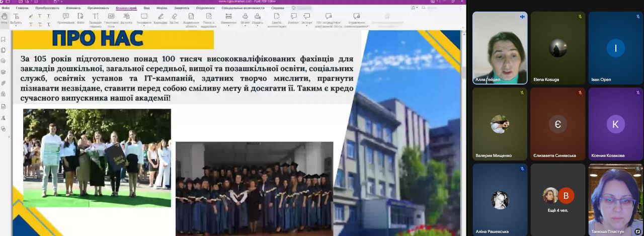Viewport: 644px width, 236px height.
Task: Click the Note (Примечание) comment tool
Action: pos(65,19)
